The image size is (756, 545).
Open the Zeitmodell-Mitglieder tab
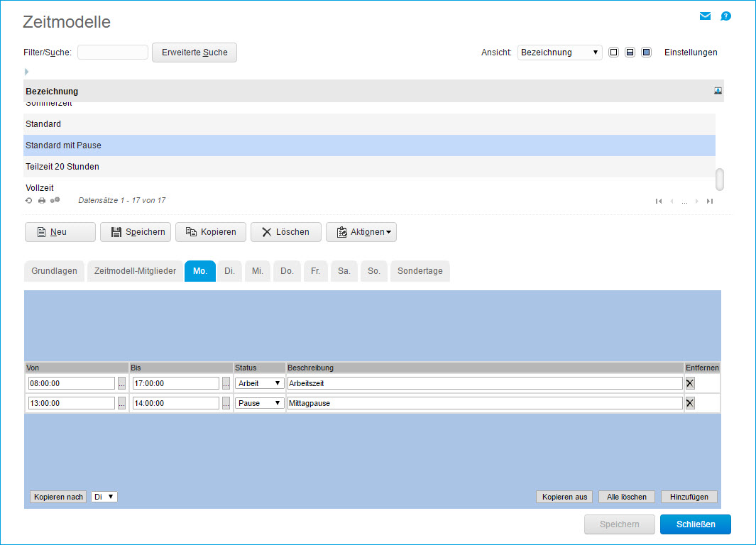click(135, 271)
